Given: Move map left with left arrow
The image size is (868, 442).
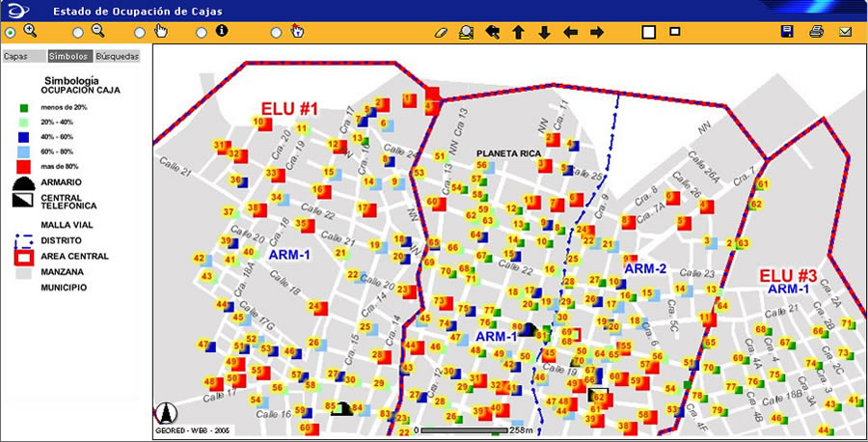Looking at the screenshot, I should click(571, 33).
